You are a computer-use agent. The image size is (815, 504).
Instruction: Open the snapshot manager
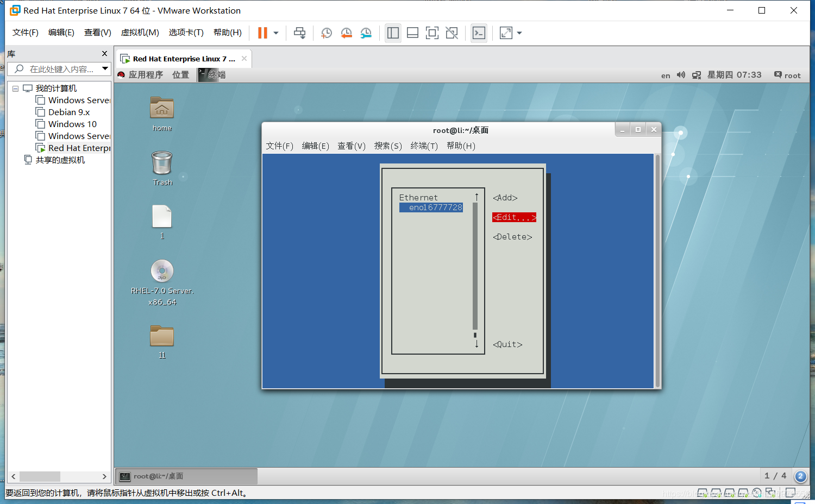click(x=366, y=33)
